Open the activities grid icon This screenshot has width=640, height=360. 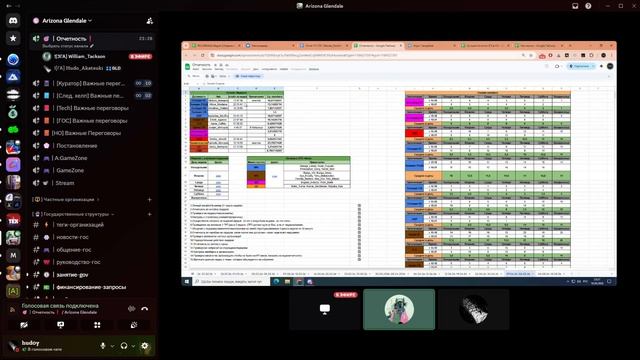[x=97, y=325]
